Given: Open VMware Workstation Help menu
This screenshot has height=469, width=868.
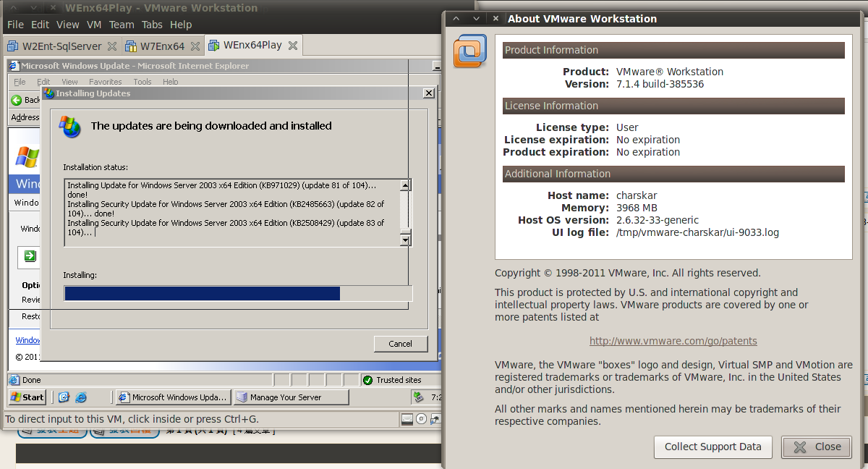Looking at the screenshot, I should (181, 25).
